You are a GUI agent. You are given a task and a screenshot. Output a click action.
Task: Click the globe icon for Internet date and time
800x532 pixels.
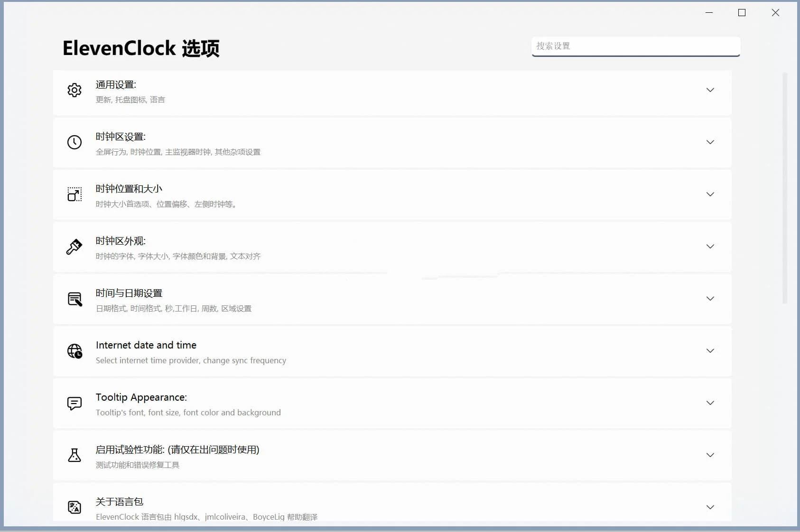[74, 351]
